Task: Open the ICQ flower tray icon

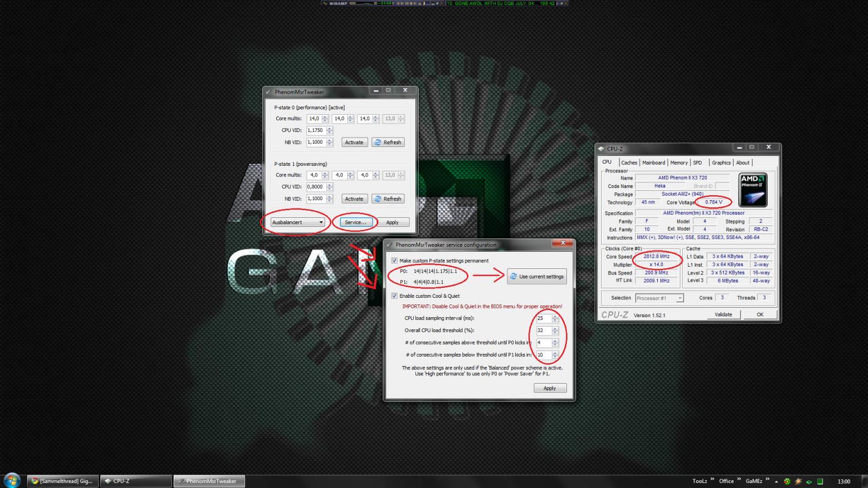Action: [x=786, y=481]
